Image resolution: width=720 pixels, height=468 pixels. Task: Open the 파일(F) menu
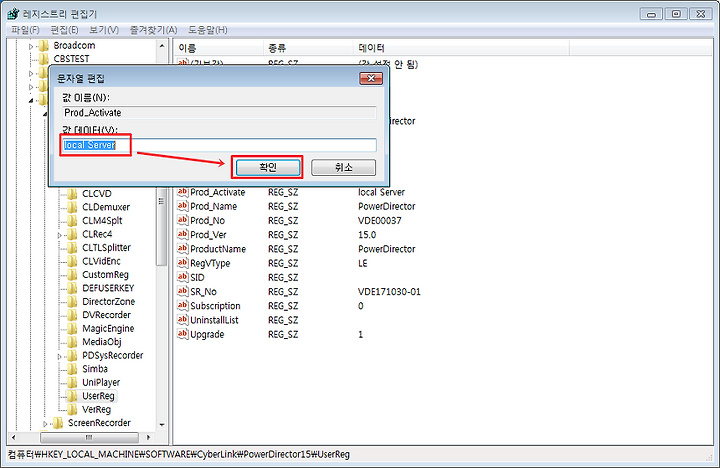pyautogui.click(x=25, y=30)
